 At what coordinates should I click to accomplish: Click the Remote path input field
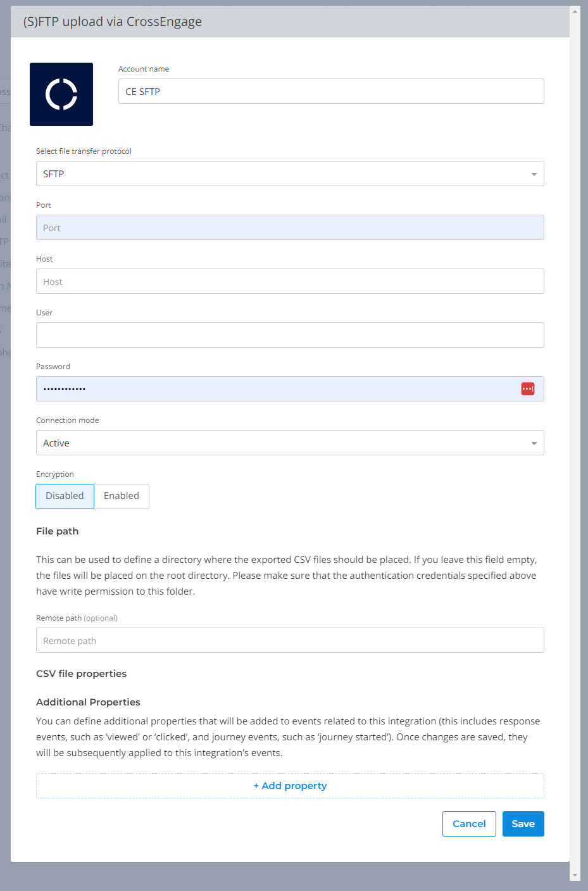pos(289,640)
